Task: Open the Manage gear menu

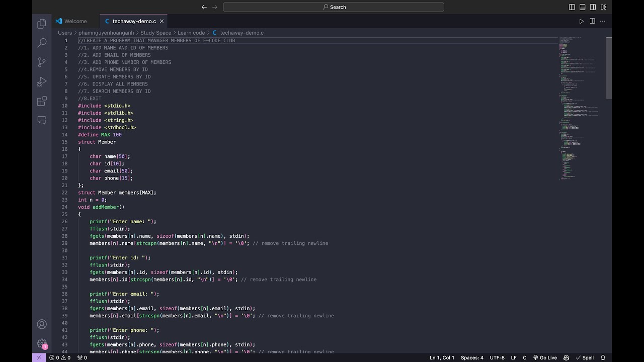Action: pyautogui.click(x=42, y=343)
